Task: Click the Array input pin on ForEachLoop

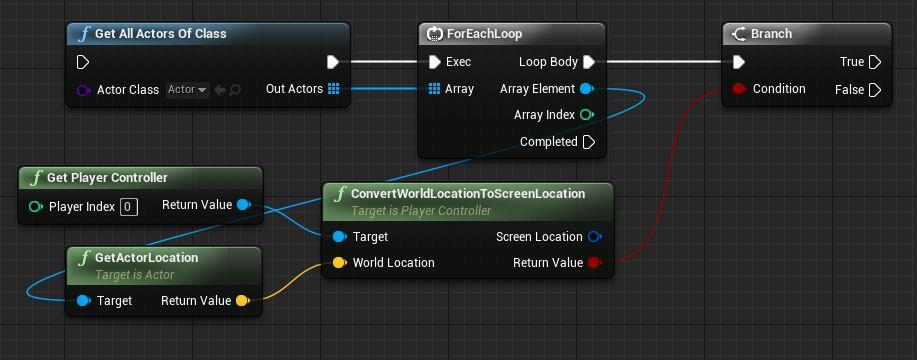Action: pyautogui.click(x=435, y=89)
